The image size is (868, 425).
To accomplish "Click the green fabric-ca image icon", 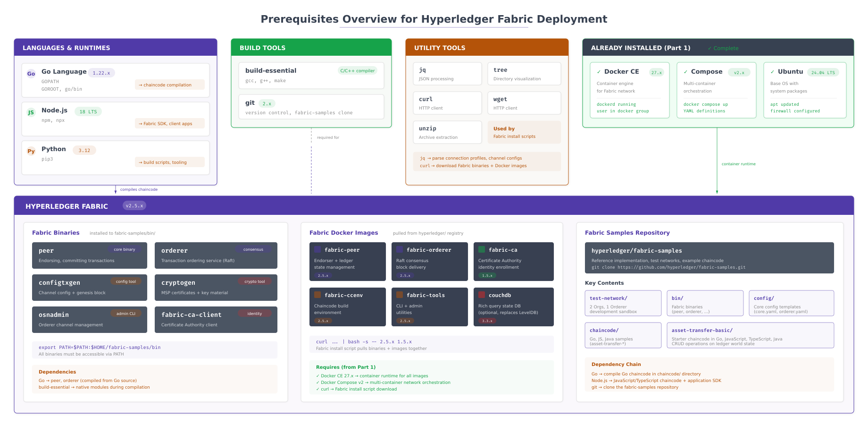I will tap(481, 249).
